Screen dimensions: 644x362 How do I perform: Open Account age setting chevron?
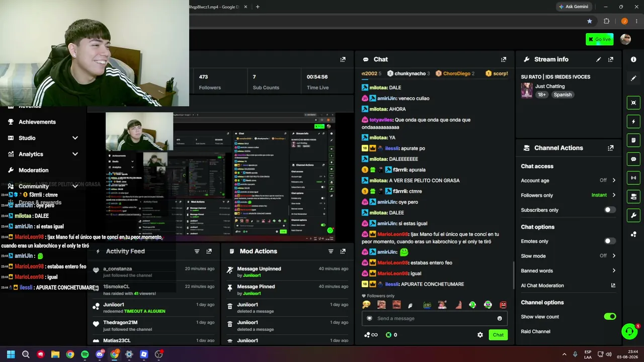(x=614, y=180)
